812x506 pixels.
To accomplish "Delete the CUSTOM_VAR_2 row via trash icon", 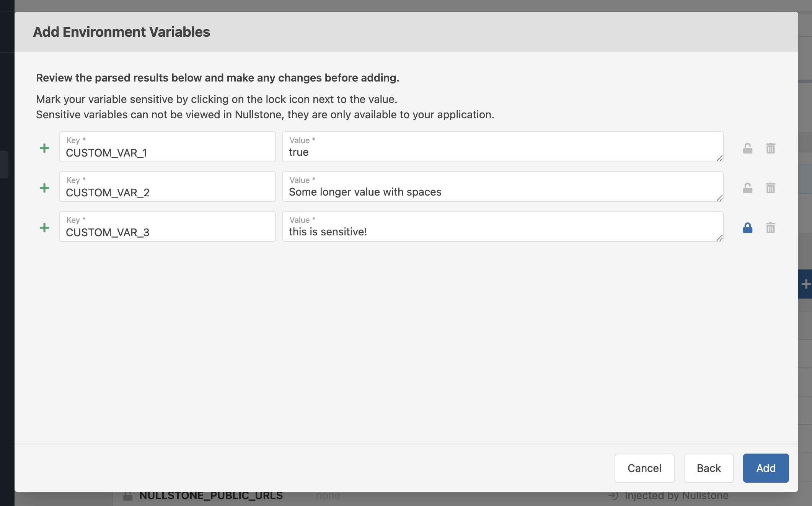I will click(x=770, y=188).
